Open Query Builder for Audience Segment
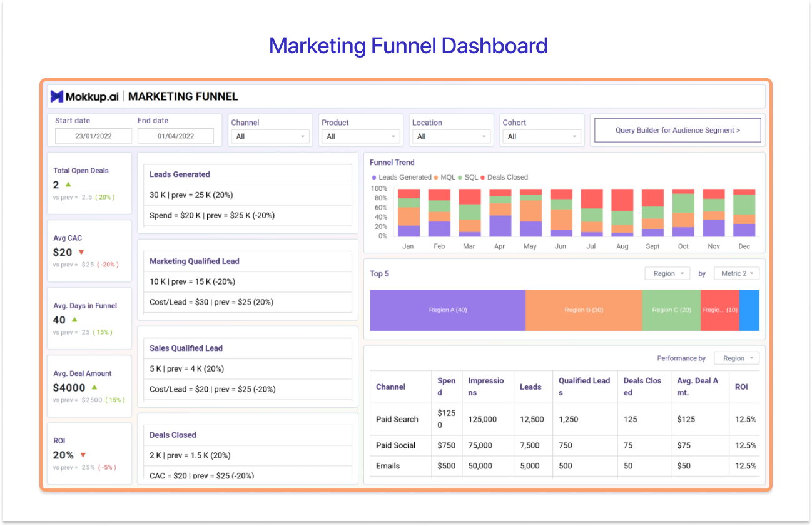 click(678, 130)
